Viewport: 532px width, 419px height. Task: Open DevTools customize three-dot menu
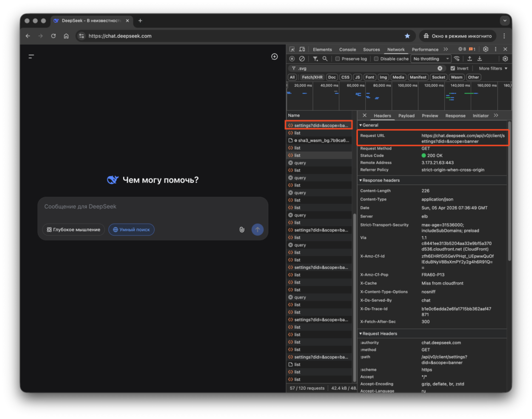tap(496, 49)
